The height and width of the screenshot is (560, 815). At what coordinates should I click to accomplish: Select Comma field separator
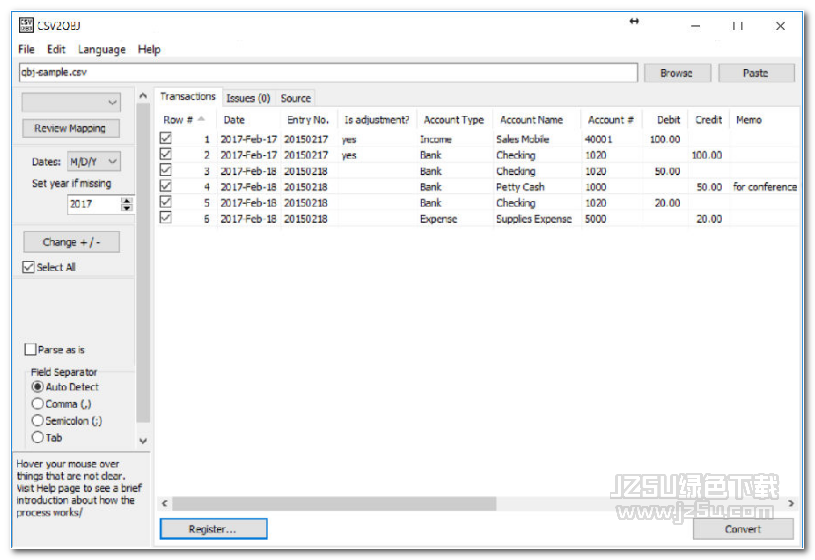(x=37, y=403)
